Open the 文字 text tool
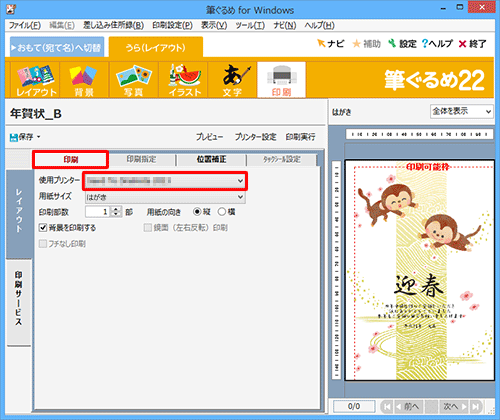Image resolution: width=500 pixels, height=420 pixels. pyautogui.click(x=232, y=80)
